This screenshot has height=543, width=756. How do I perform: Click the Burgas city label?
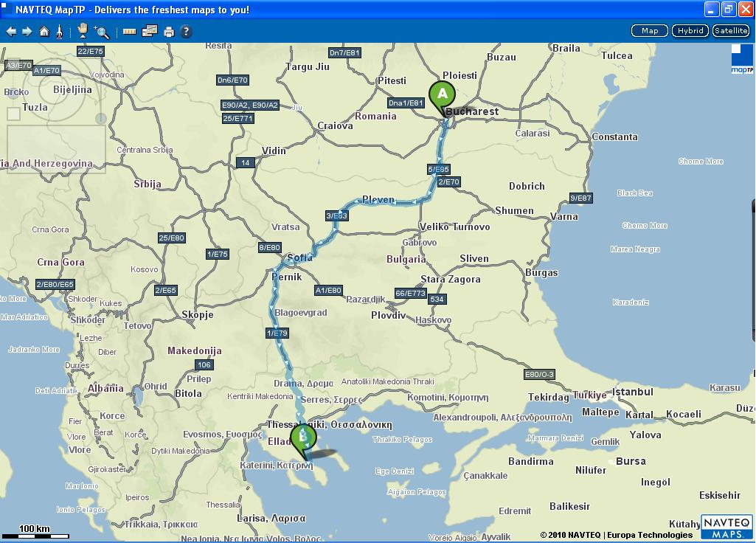pos(541,272)
